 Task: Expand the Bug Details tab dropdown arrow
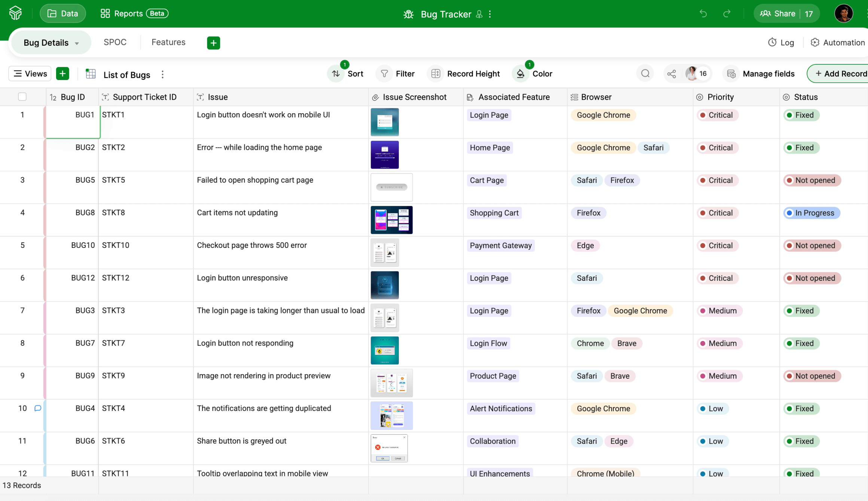coord(77,43)
